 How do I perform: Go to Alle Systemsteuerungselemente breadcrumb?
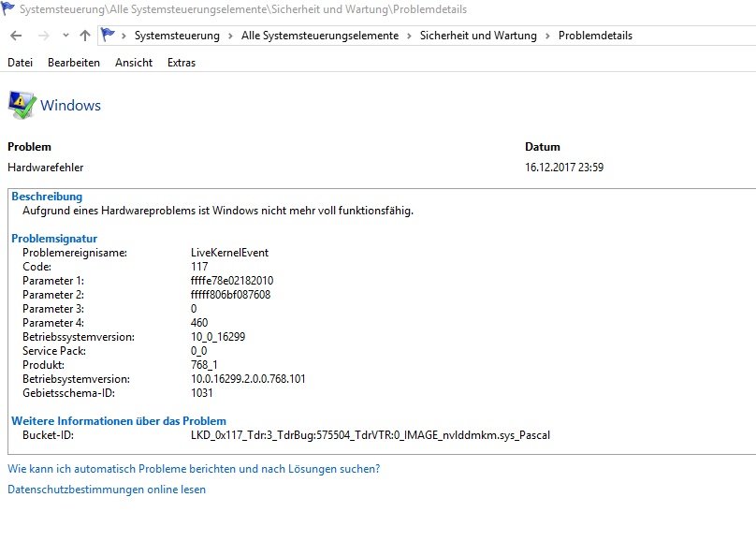pos(320,36)
